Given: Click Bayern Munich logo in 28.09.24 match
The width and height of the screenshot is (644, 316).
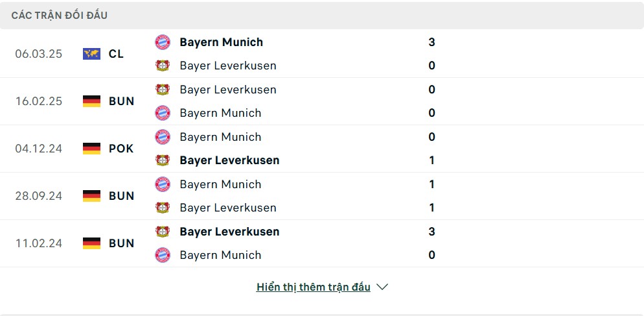Looking at the screenshot, I should point(163,184).
